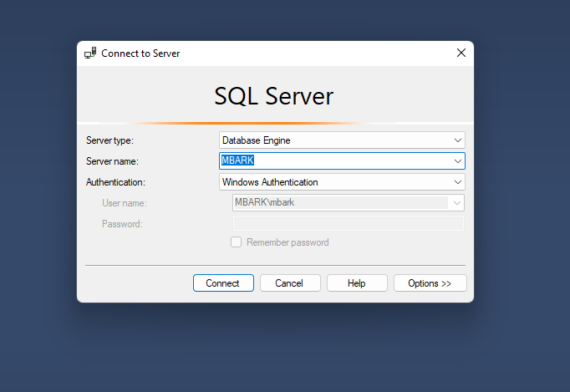Open Help for this dialog
This screenshot has height=392, width=570.
pyautogui.click(x=357, y=283)
